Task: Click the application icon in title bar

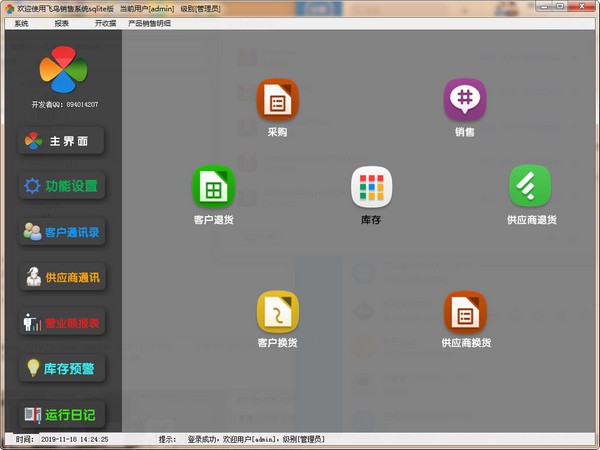Action: click(10, 8)
